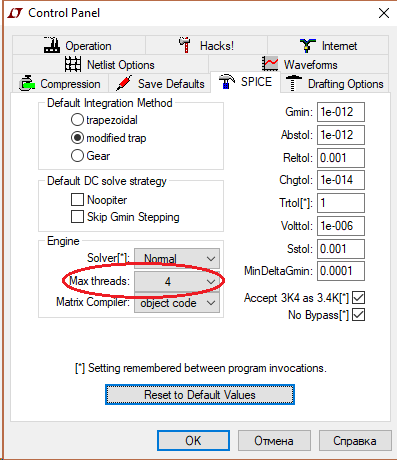
Task: Open the Save Defaults tab
Action: [x=160, y=84]
